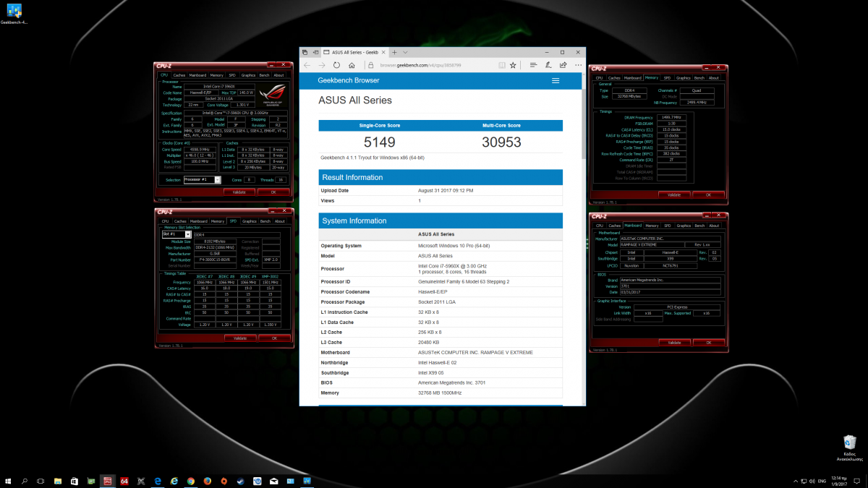Open a new Edge tab
The height and width of the screenshot is (488, 868).
[394, 53]
